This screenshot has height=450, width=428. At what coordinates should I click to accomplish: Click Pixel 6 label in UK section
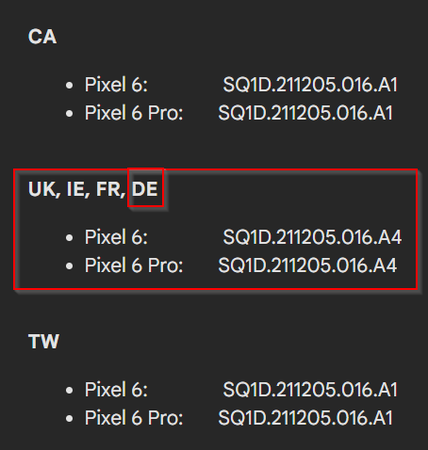116,237
